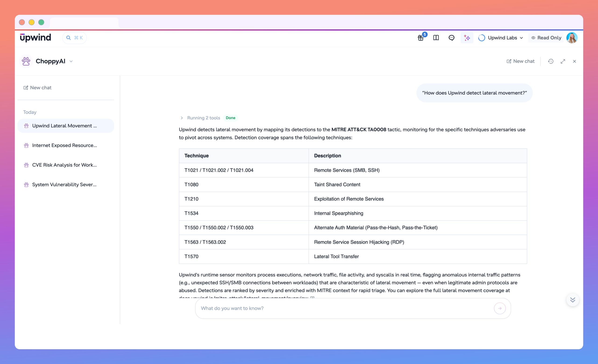598x364 pixels.
Task: Click paw icon next to System Vulnerability
Action: click(26, 185)
